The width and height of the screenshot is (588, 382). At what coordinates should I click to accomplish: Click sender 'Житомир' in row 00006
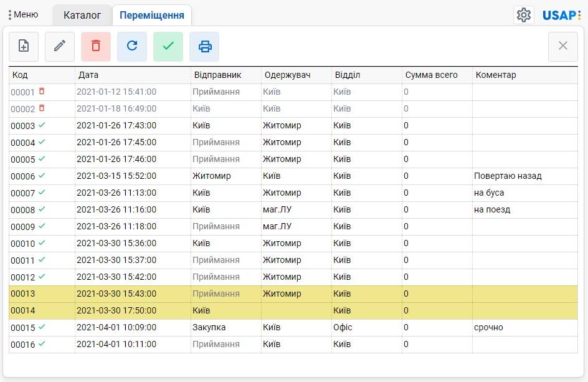(x=212, y=176)
